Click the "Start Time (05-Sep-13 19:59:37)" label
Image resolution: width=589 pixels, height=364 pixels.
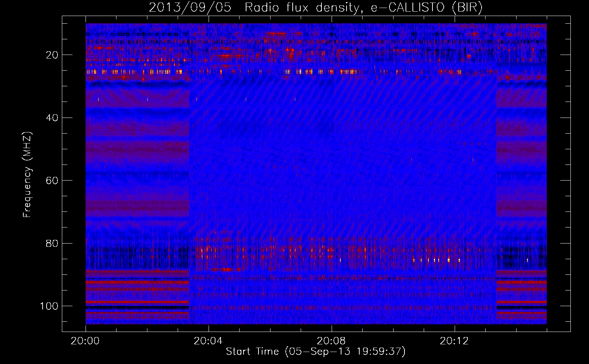tap(316, 352)
